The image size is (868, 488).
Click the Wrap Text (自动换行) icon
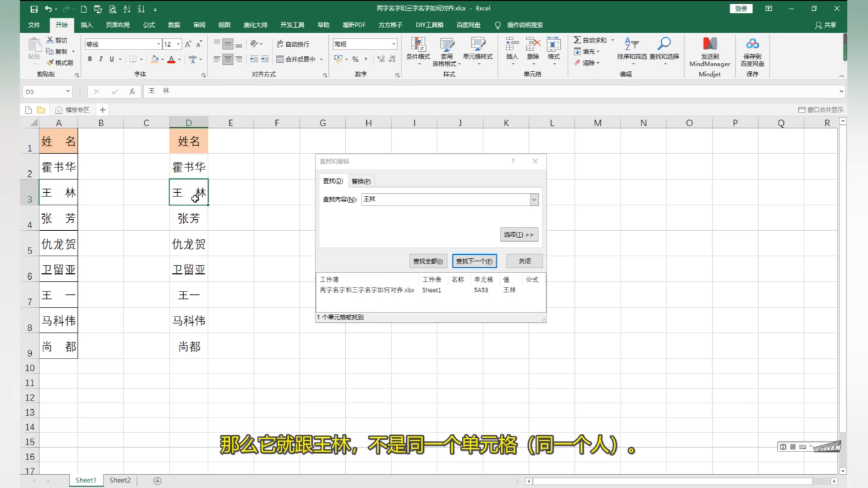click(x=279, y=44)
